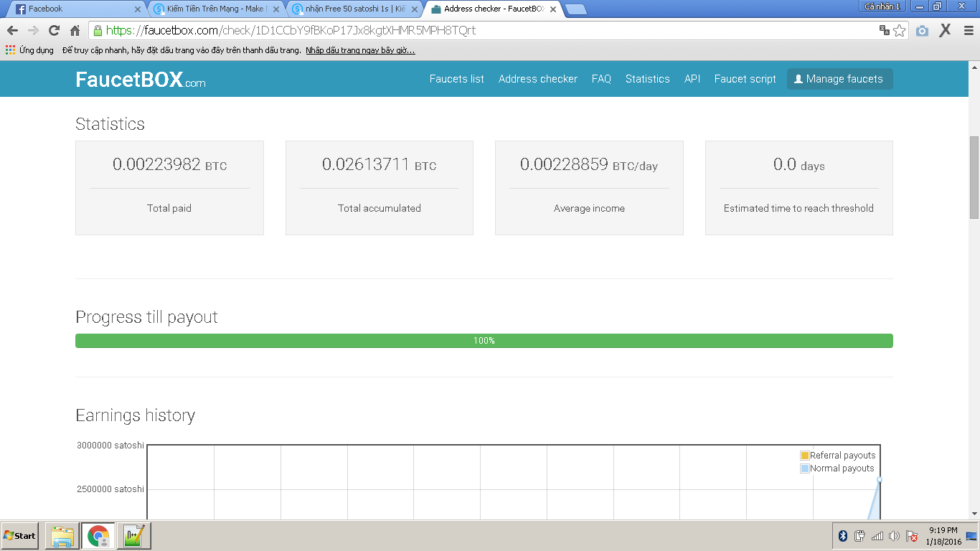Open the Chrome hamburger menu
The width and height of the screenshot is (980, 551).
[x=969, y=31]
